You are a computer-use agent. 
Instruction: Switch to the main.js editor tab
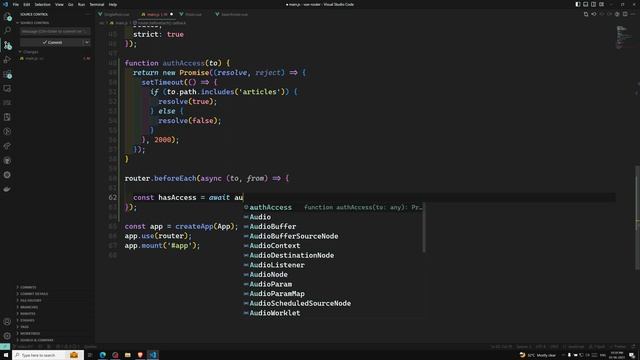coord(156,14)
